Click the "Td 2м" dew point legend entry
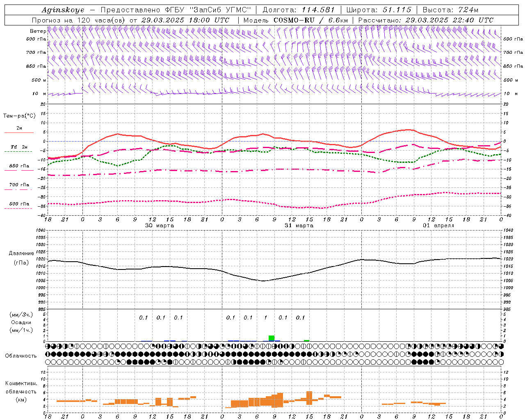This screenshot has width=525, height=420. click(x=19, y=147)
